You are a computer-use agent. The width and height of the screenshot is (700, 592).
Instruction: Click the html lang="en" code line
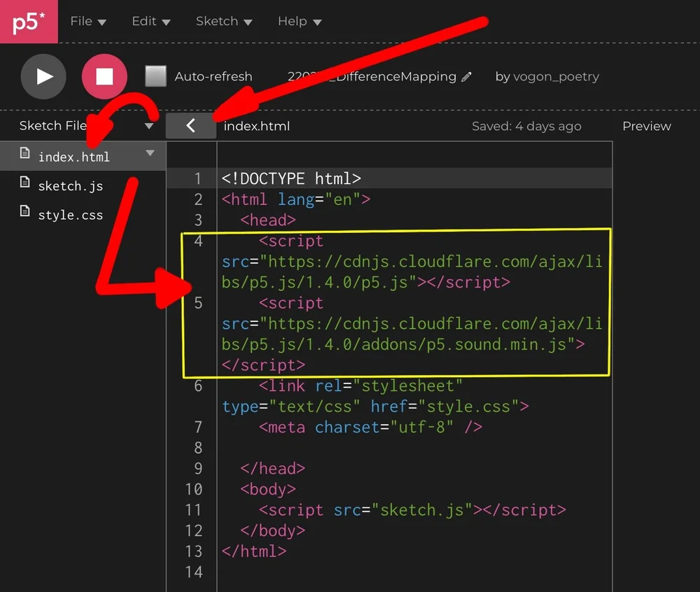296,199
